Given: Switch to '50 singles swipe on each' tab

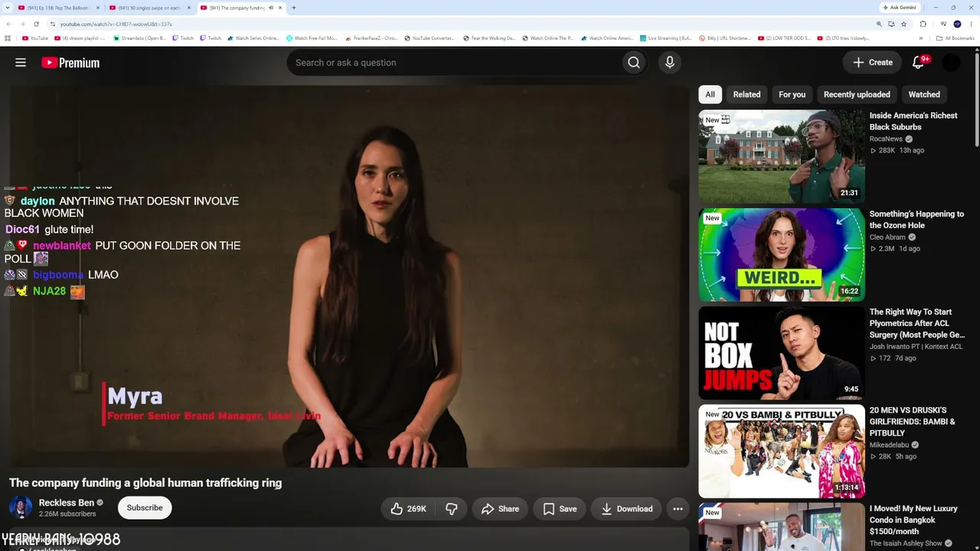Looking at the screenshot, I should [150, 8].
